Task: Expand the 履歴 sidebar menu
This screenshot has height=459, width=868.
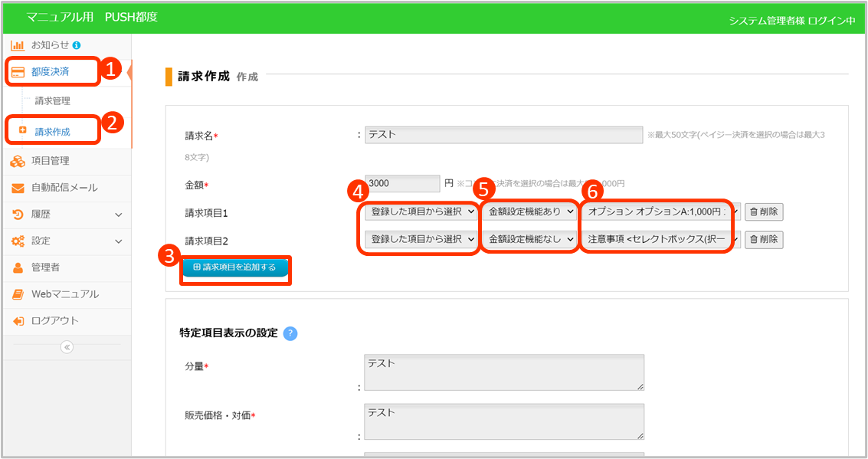Action: tap(118, 215)
